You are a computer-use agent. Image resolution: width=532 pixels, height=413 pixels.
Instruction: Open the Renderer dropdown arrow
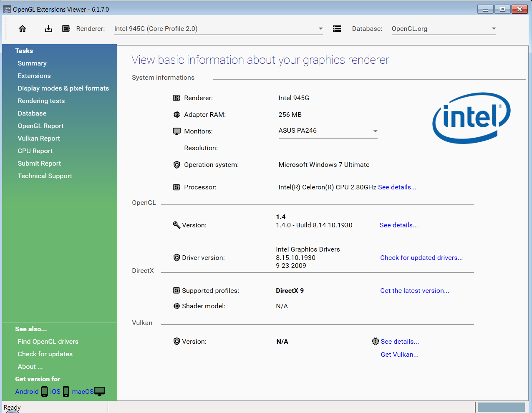[x=320, y=29]
